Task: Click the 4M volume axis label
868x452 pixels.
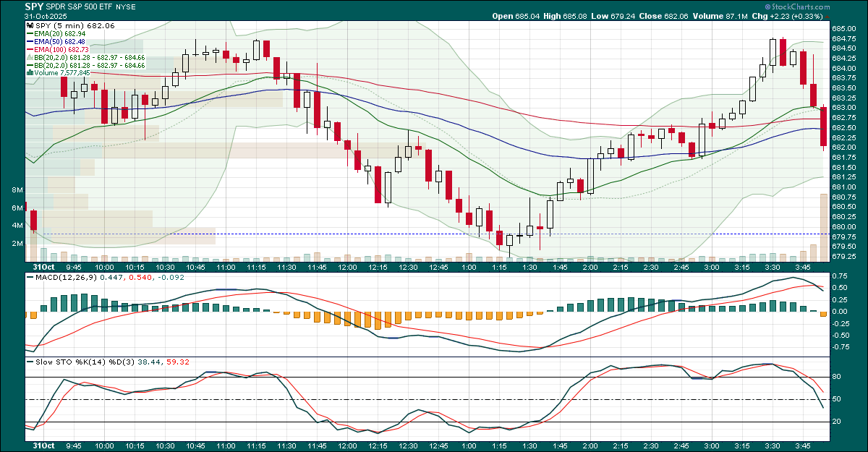Action: point(19,226)
